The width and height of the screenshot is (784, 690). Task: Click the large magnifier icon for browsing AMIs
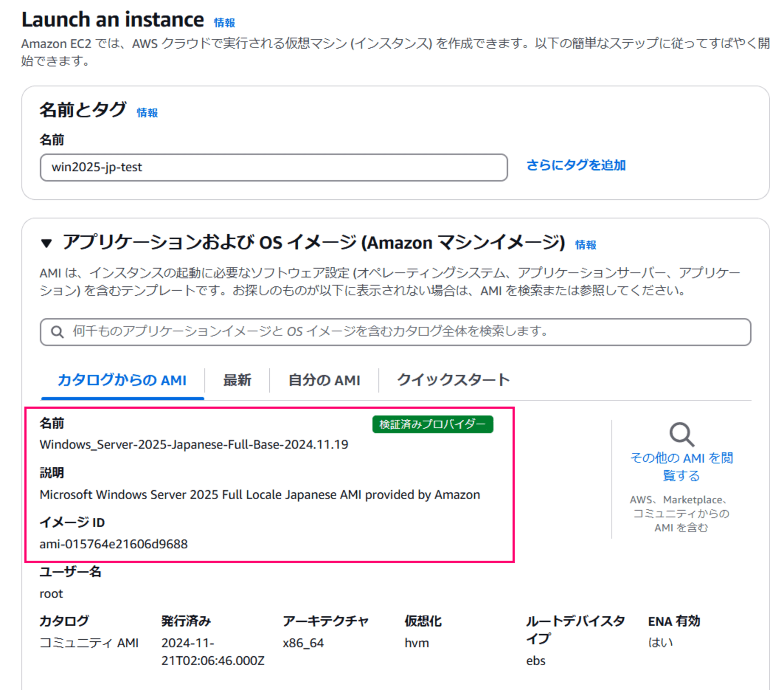point(682,434)
